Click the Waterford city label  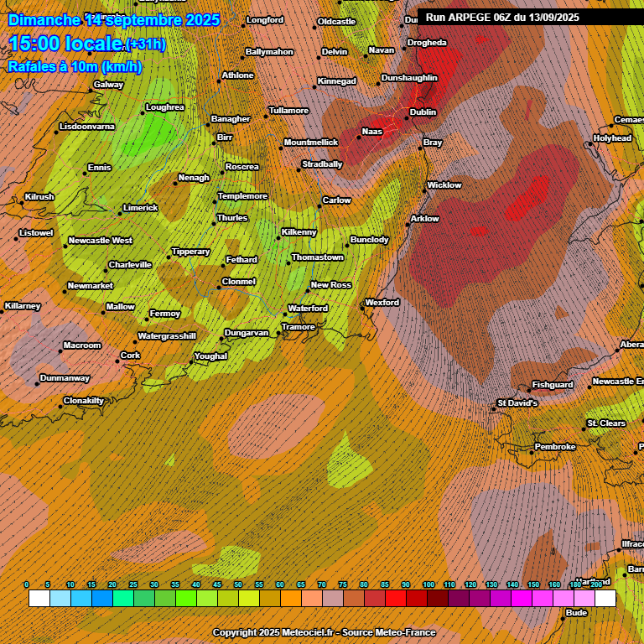coord(308,309)
